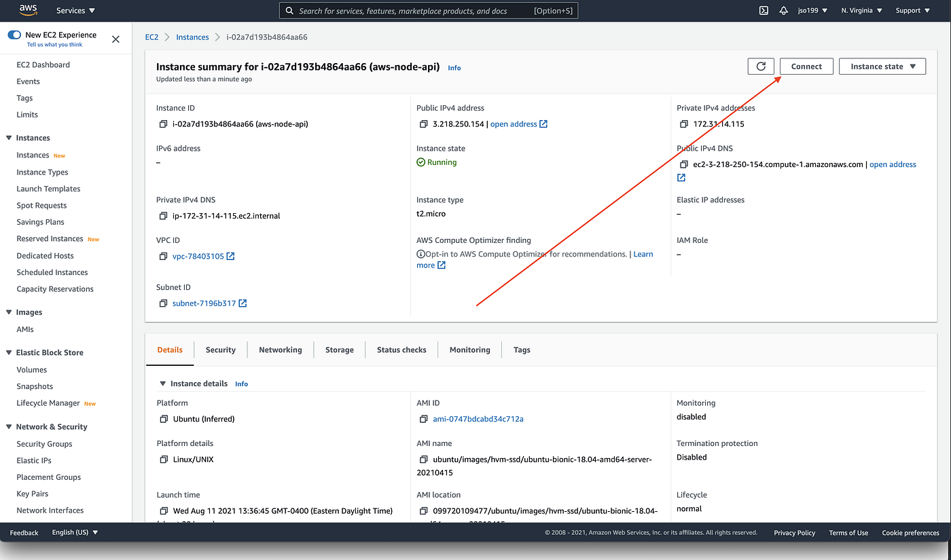Click the AWS logo in the navigation bar
Image resolution: width=951 pixels, height=560 pixels.
click(28, 10)
